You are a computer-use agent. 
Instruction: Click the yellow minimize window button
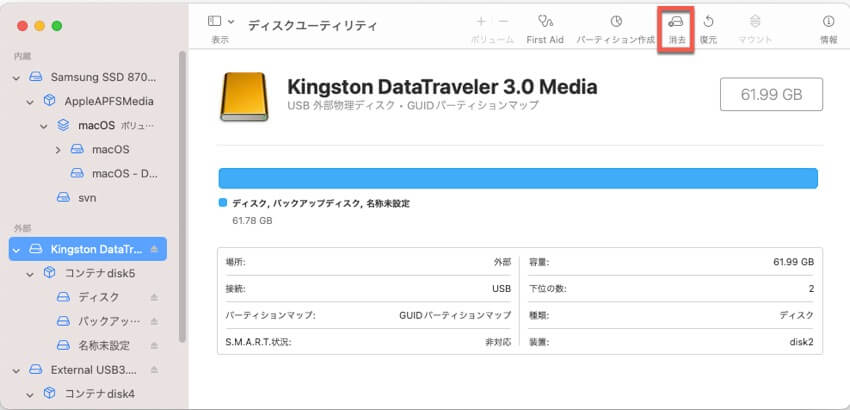pos(40,26)
